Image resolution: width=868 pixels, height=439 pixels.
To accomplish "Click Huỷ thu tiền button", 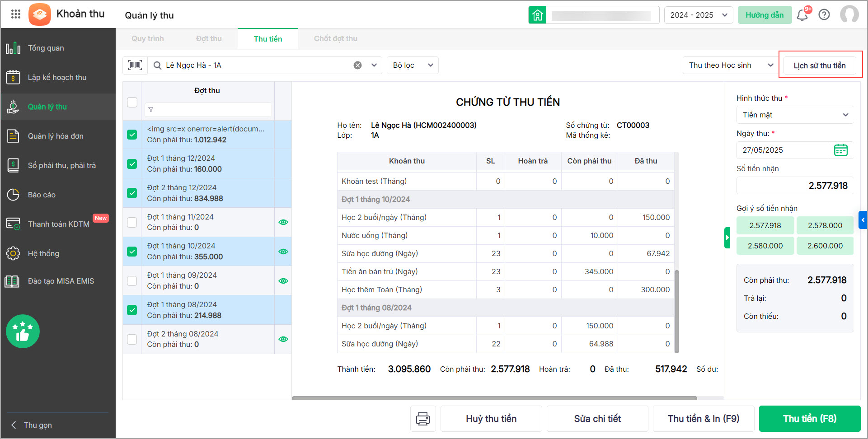I will click(x=491, y=419).
